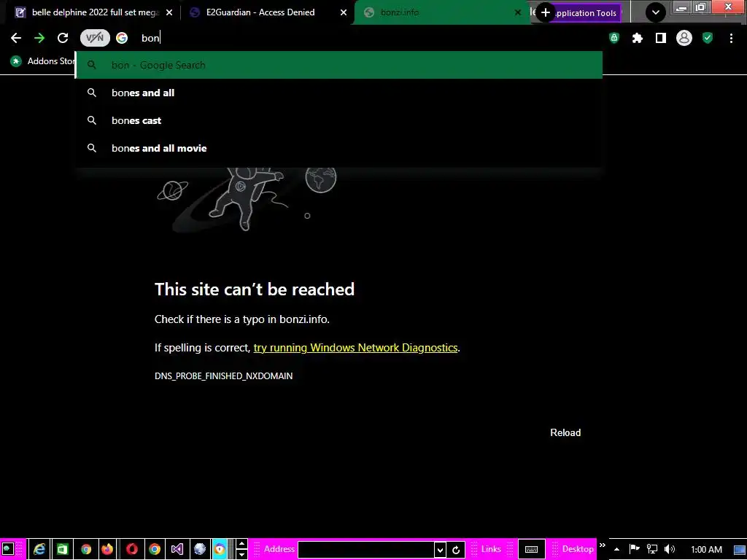Close the E2Guardian tab
Image resolution: width=747 pixels, height=560 pixels.
tap(344, 13)
